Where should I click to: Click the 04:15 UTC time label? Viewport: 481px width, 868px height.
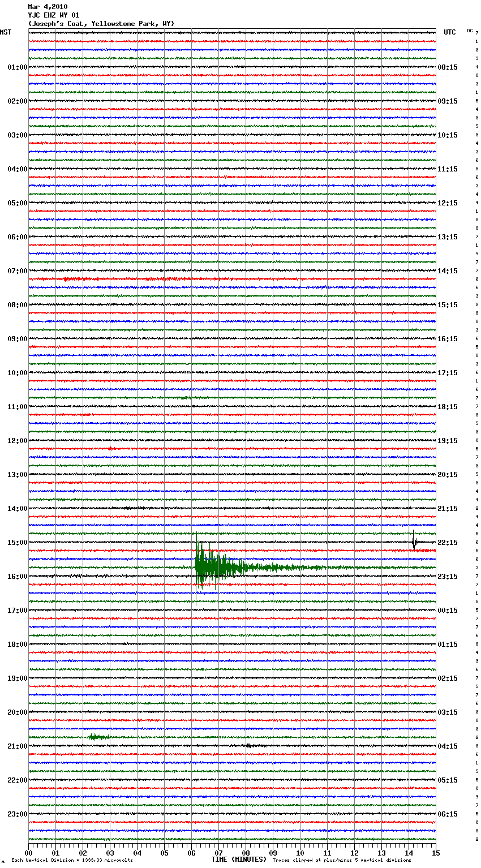click(448, 746)
